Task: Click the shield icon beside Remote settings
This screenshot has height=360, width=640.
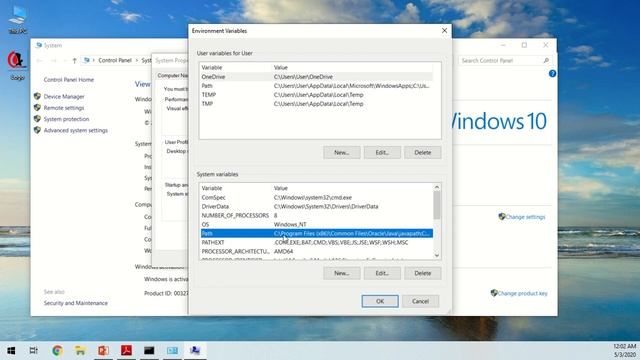Action: click(37, 107)
